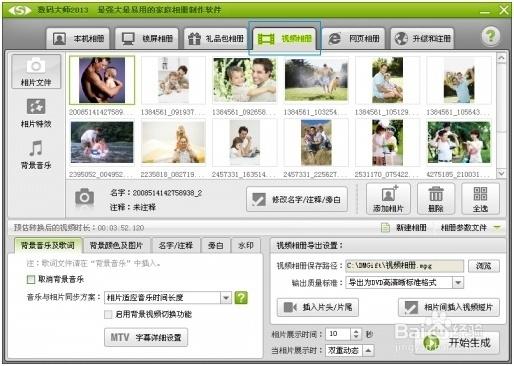Viewport: 514px width, 366px height.
Task: Open 背景音乐 music note icon
Action: pyautogui.click(x=36, y=154)
